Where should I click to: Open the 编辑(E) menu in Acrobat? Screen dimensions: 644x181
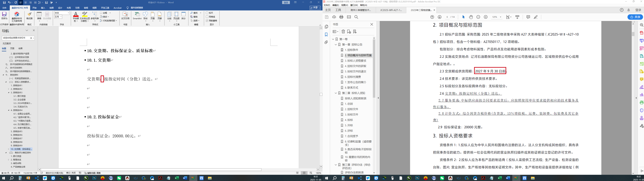coord(335,5)
